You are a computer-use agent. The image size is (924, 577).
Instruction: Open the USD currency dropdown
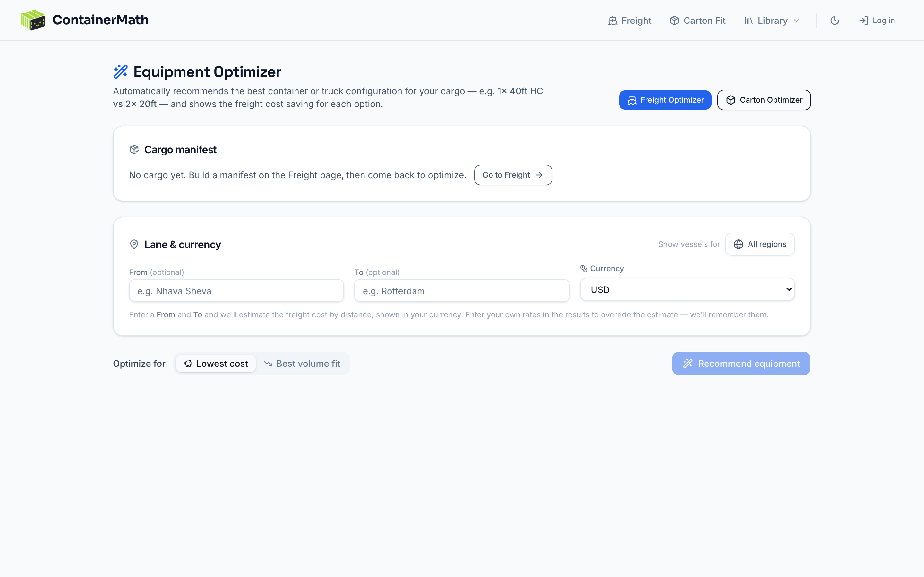687,290
